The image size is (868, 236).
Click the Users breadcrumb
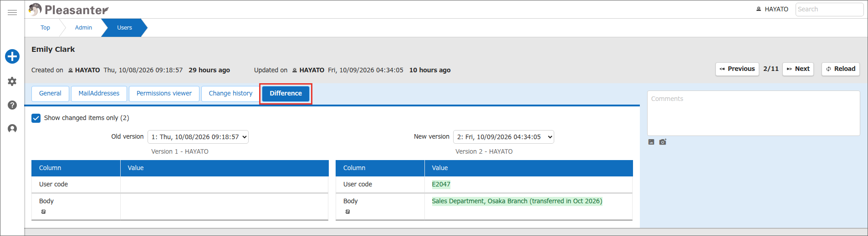[x=124, y=28]
